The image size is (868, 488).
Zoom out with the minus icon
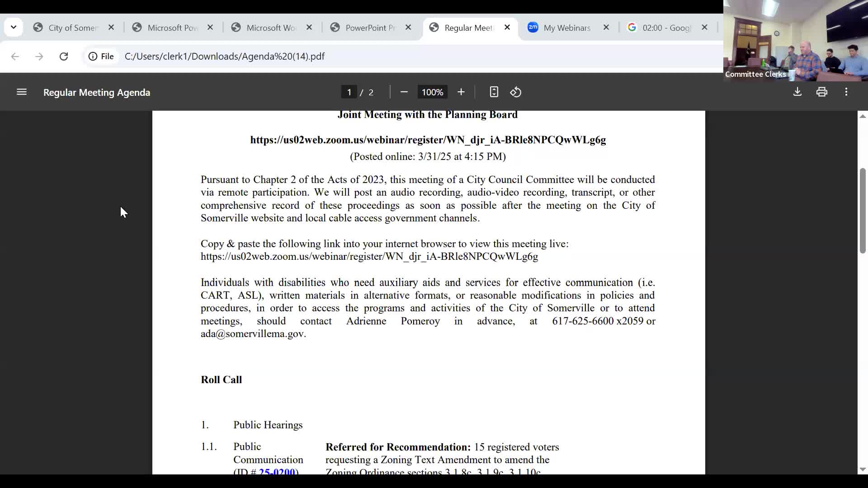click(x=404, y=92)
